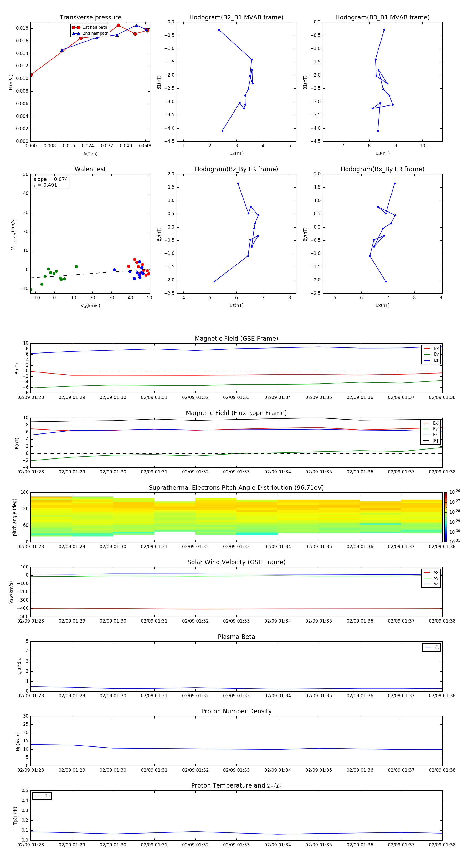Click the 'B3(nT)' x-axis label
The image size is (473, 868).
point(382,153)
